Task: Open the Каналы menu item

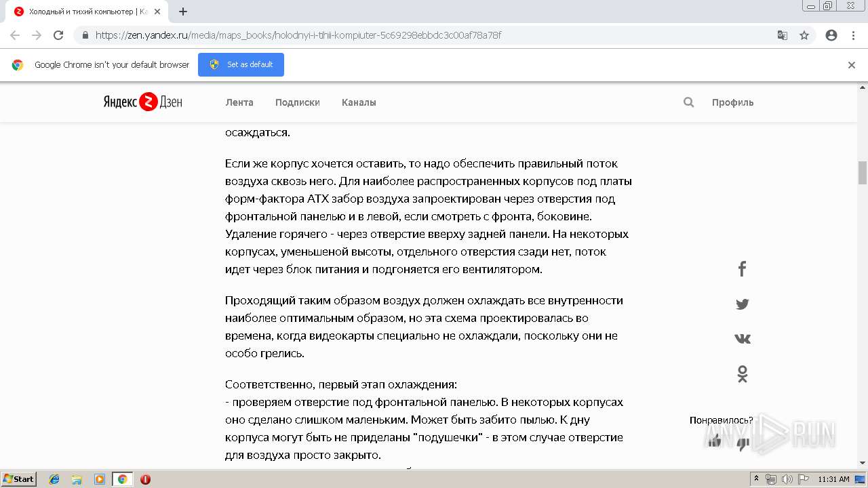Action: point(359,102)
